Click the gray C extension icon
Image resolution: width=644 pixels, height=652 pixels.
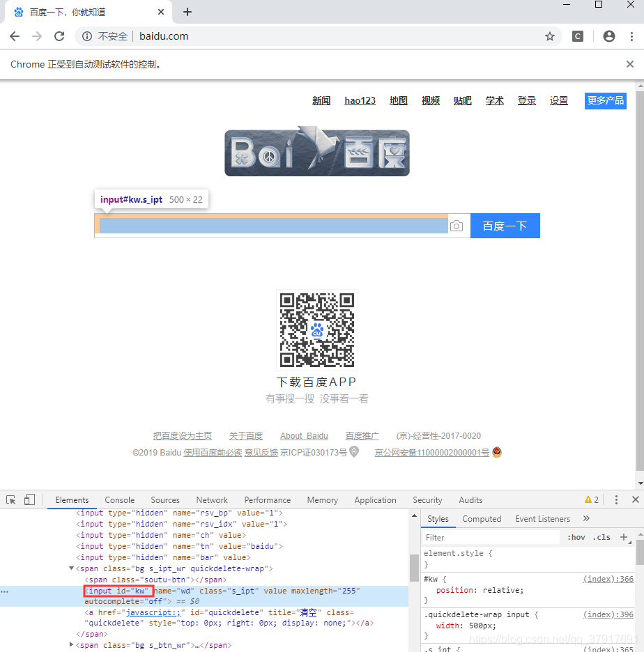pos(577,37)
